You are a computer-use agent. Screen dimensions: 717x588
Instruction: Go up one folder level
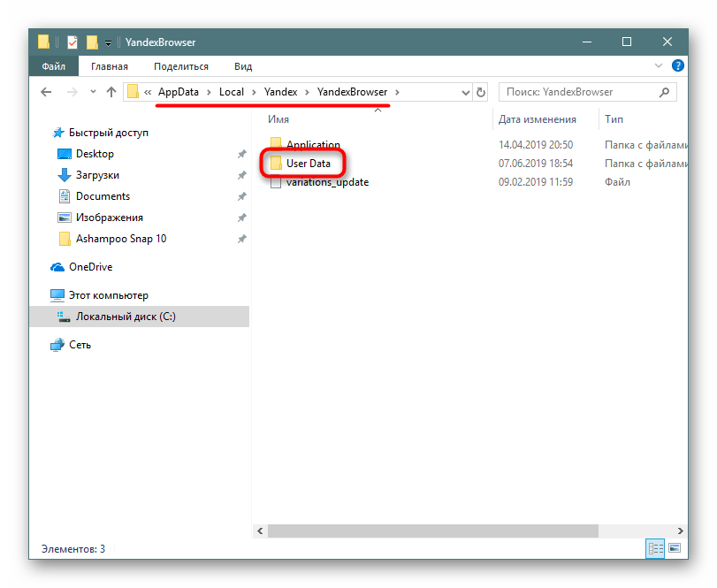[x=111, y=92]
